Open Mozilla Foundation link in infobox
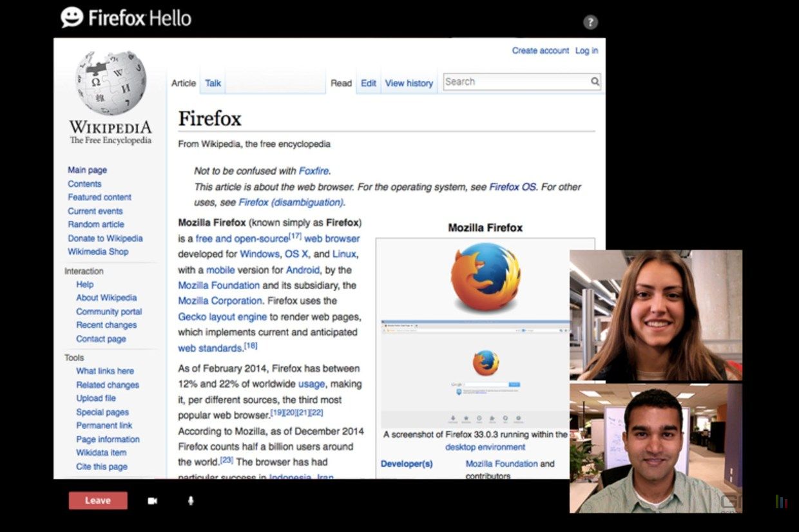This screenshot has width=799, height=532. (x=501, y=464)
